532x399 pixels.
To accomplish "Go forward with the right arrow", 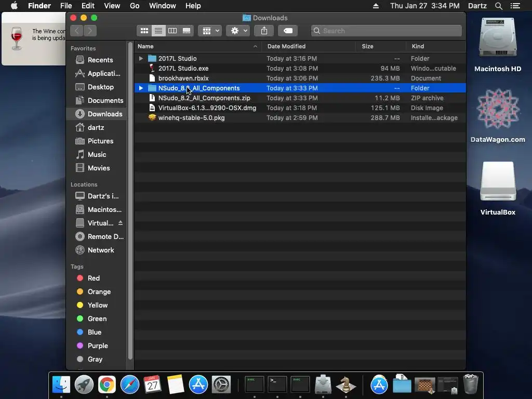I will (90, 31).
